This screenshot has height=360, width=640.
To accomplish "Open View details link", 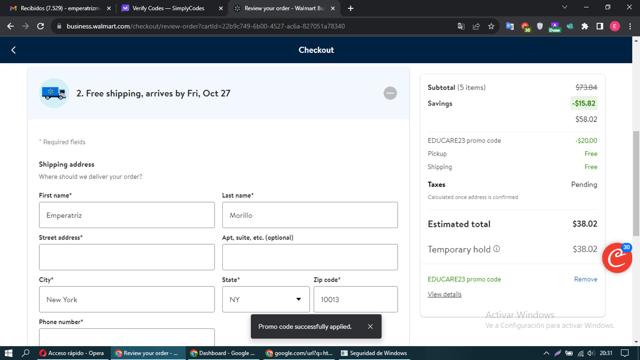I will click(x=444, y=294).
